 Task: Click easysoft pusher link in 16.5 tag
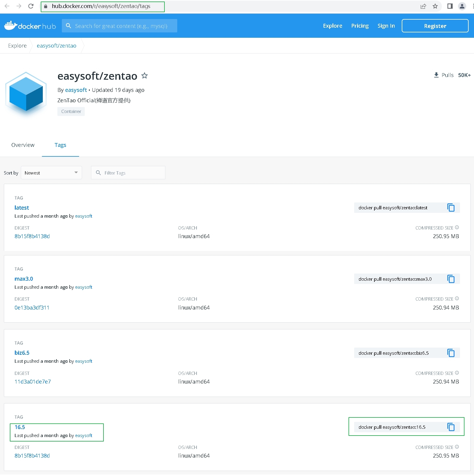click(84, 436)
